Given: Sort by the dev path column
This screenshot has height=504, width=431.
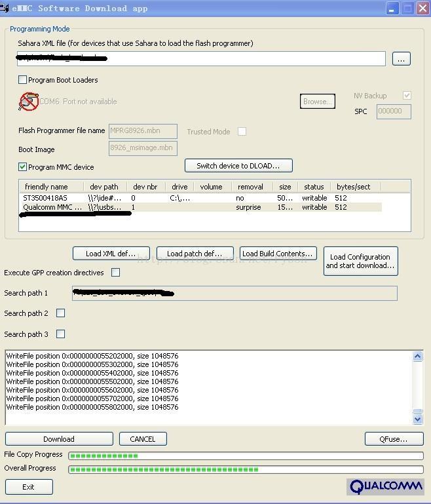Looking at the screenshot, I should click(105, 187).
